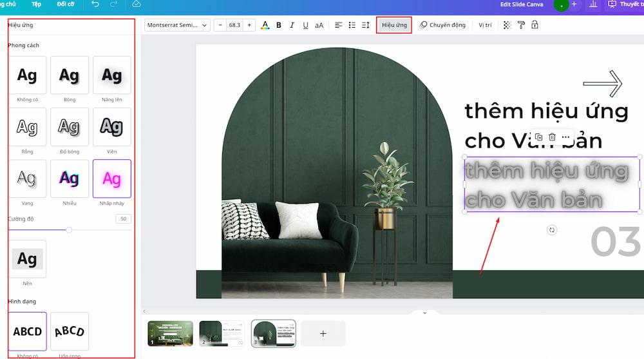The image size is (644, 359).
Task: Add a new slide page
Action: pyautogui.click(x=323, y=333)
